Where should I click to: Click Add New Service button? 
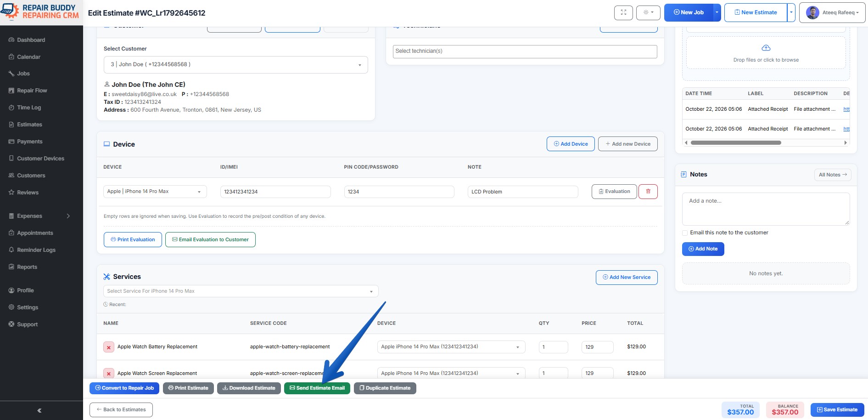627,278
